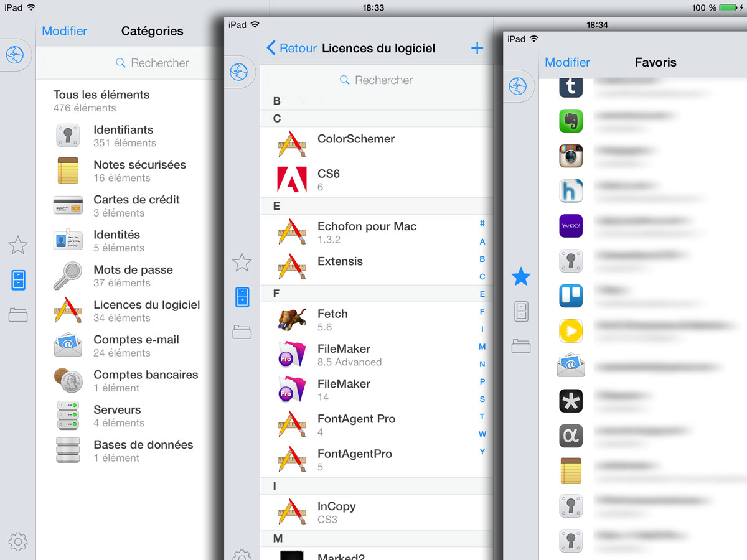747x560 pixels.
Task: Open Evernote favorite icon
Action: [x=571, y=121]
